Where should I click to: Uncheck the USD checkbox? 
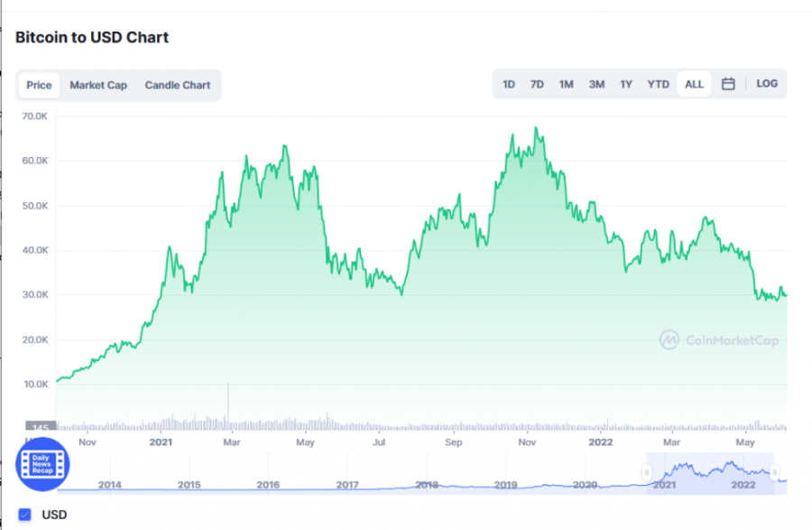point(25,515)
